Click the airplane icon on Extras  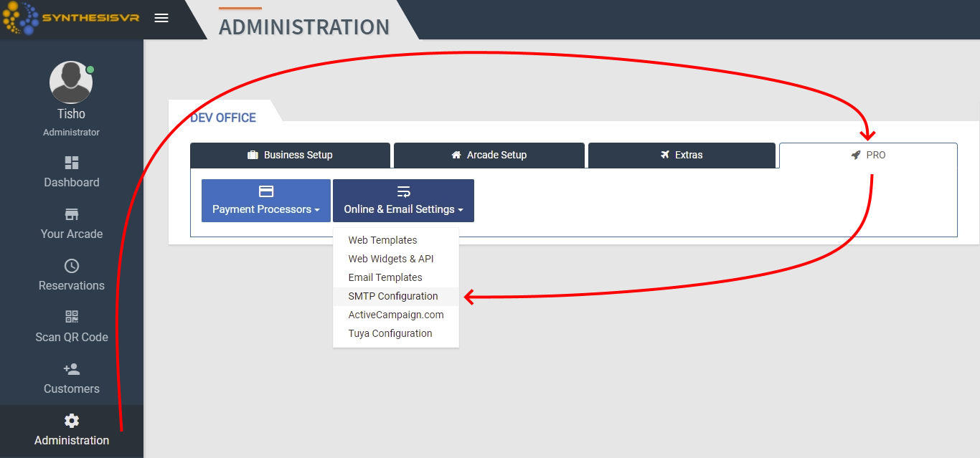pyautogui.click(x=665, y=155)
